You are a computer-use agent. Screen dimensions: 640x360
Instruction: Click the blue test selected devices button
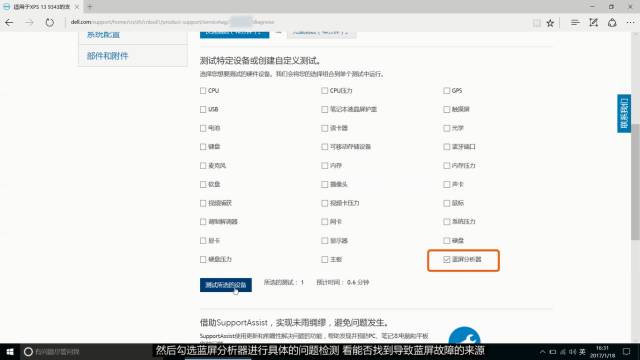tap(226, 285)
